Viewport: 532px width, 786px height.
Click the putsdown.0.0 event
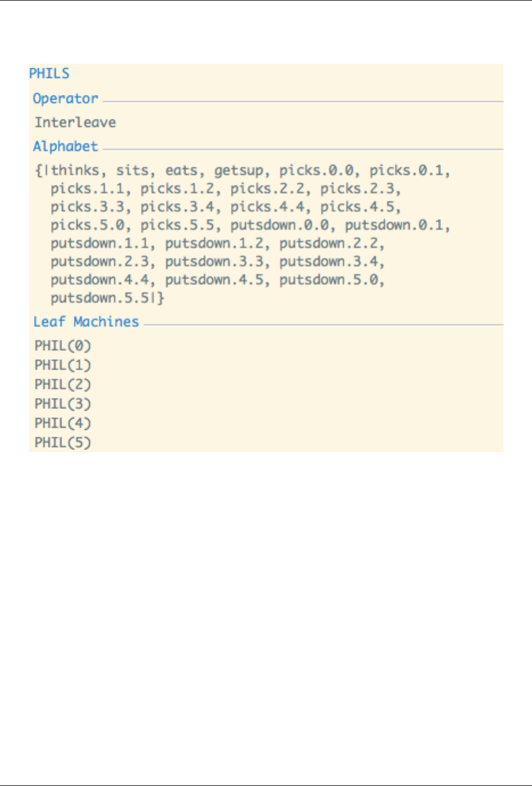(x=279, y=225)
